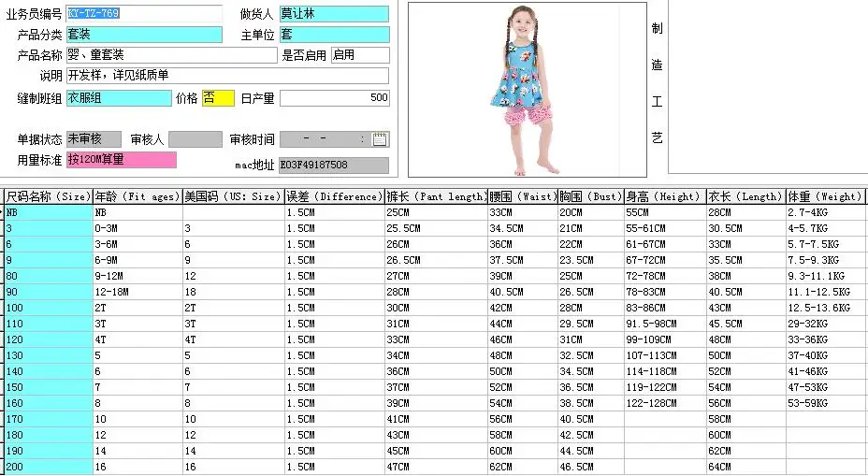Click the yellow 价格 field showing 否
Image resolution: width=868 pixels, height=476 pixels.
218,98
